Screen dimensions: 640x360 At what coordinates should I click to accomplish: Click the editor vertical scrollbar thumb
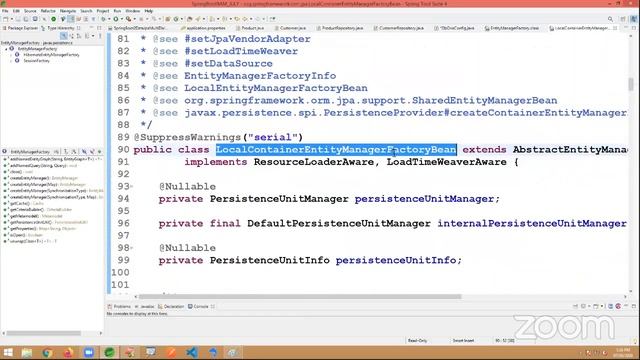pyautogui.click(x=631, y=84)
